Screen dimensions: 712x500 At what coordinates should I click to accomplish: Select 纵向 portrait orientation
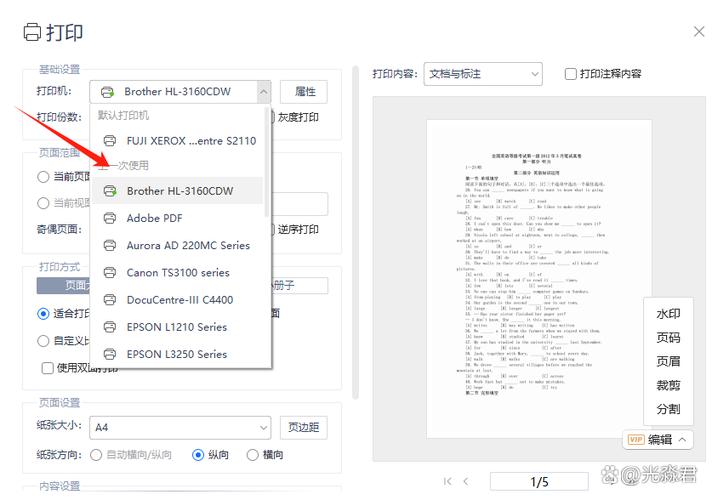(198, 455)
